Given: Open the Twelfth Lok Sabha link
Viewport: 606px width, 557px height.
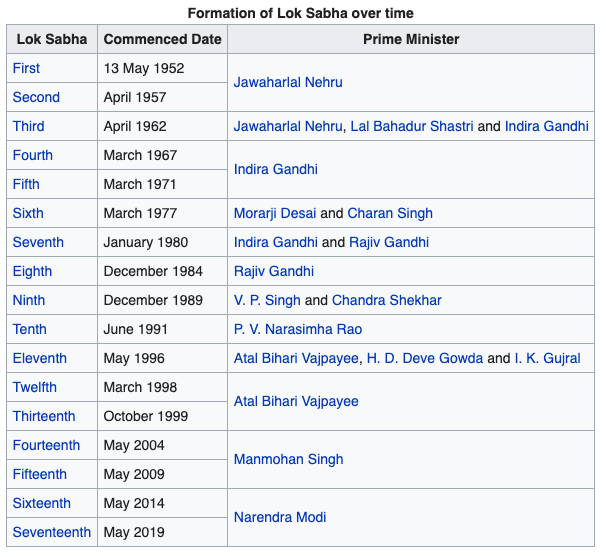Looking at the screenshot, I should (x=35, y=387).
